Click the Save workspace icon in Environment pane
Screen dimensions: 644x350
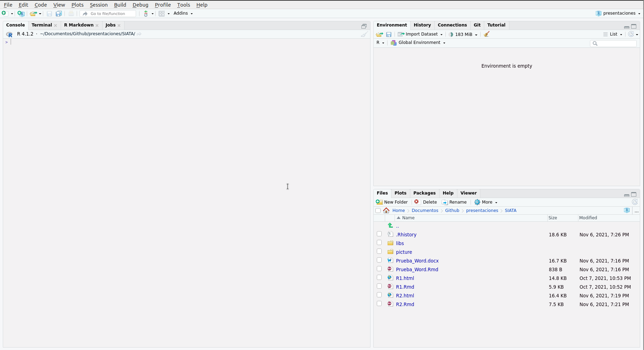(389, 34)
